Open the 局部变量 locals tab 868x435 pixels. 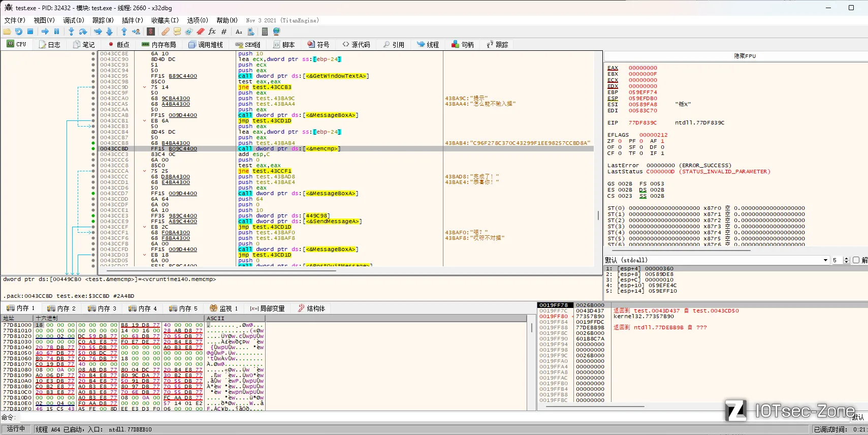[x=268, y=308]
